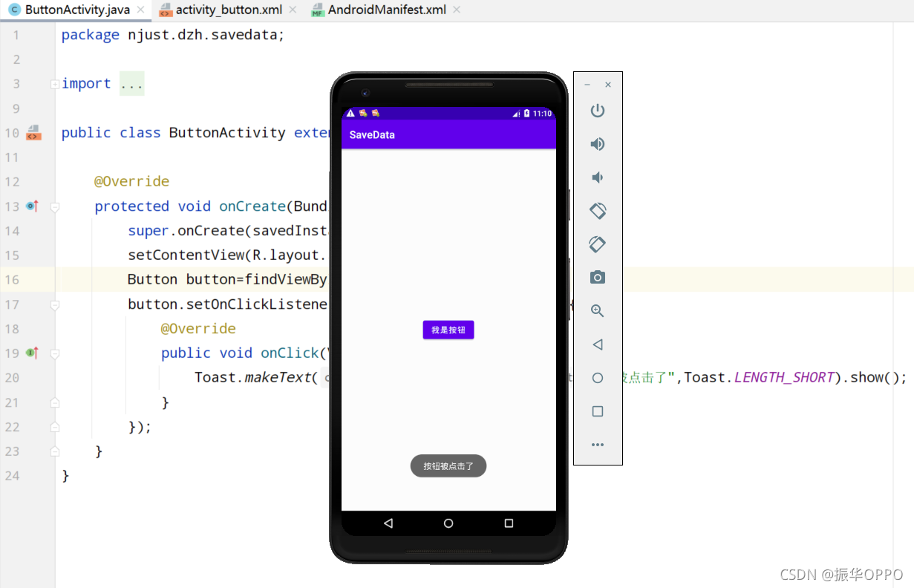This screenshot has height=588, width=914.
Task: Close the ButtonActivity.java tab
Action: (x=141, y=10)
